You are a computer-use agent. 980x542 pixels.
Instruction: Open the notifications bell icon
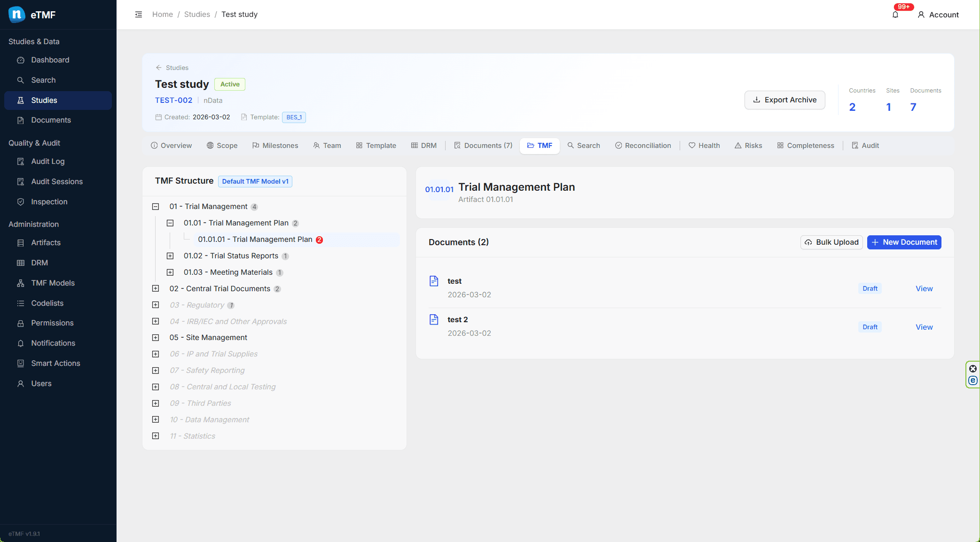click(895, 15)
